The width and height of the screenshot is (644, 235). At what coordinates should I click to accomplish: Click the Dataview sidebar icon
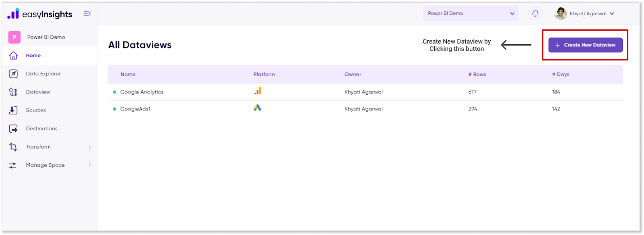coord(13,92)
